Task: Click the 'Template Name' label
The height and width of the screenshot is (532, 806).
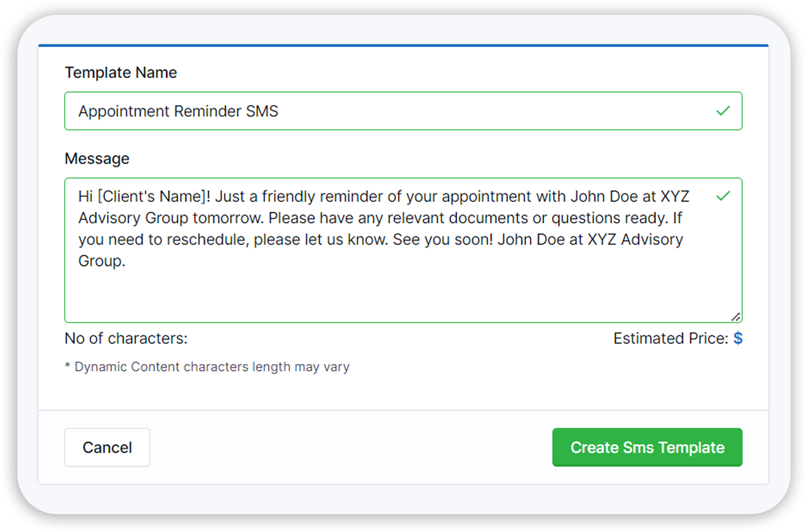Action: pyautogui.click(x=121, y=72)
